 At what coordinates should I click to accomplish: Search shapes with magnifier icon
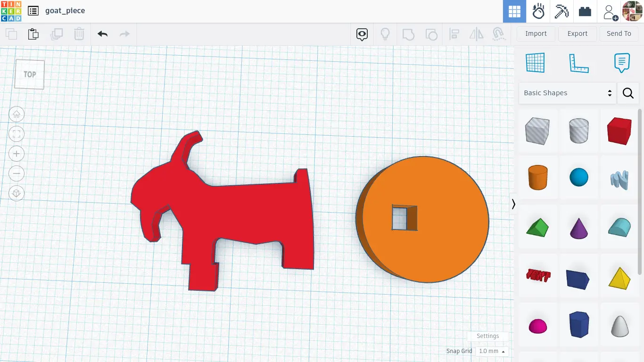pos(628,93)
